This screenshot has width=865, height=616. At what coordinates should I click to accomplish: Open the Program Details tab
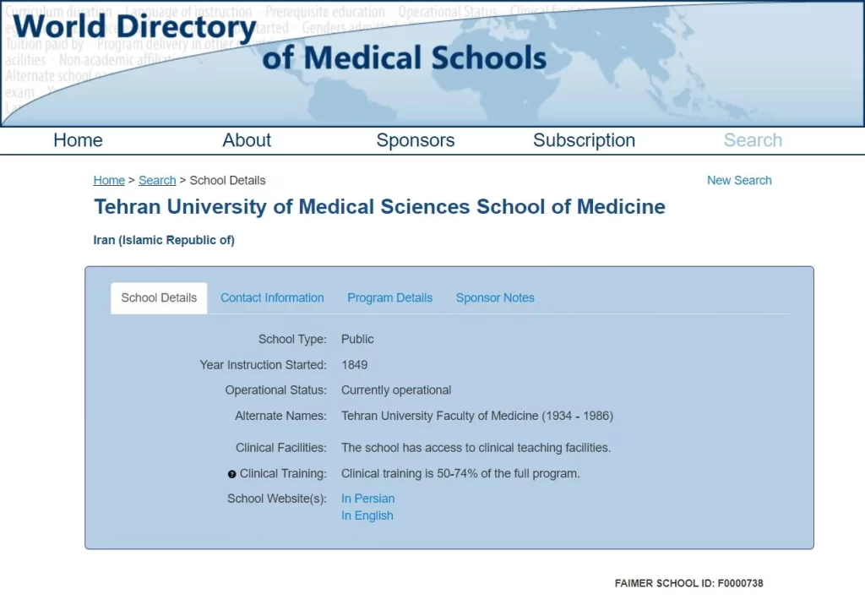coord(389,297)
